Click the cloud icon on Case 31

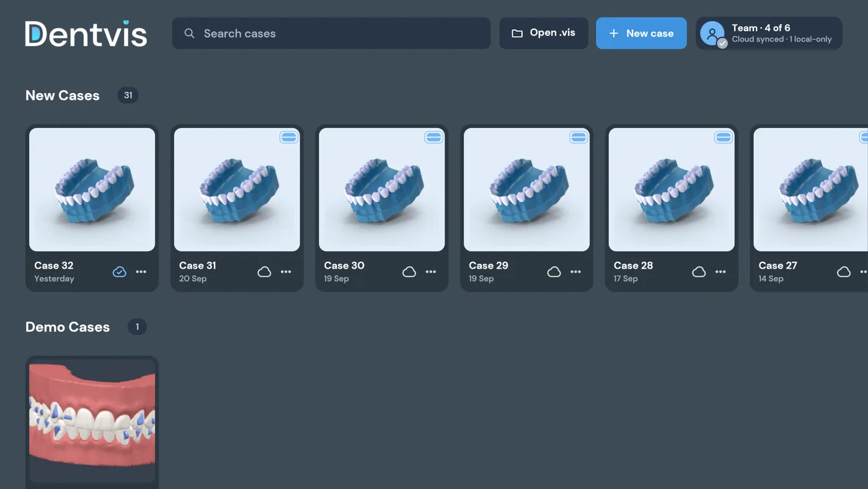pyautogui.click(x=264, y=272)
